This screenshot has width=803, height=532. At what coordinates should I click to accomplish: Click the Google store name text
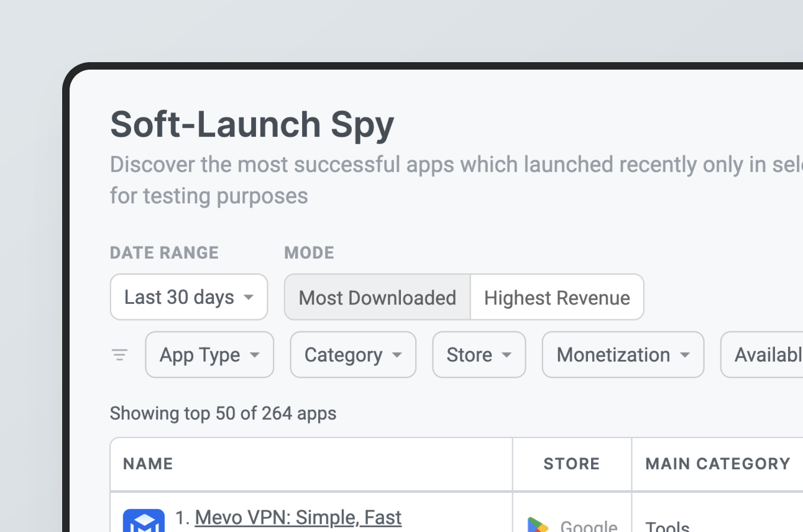[x=589, y=526]
